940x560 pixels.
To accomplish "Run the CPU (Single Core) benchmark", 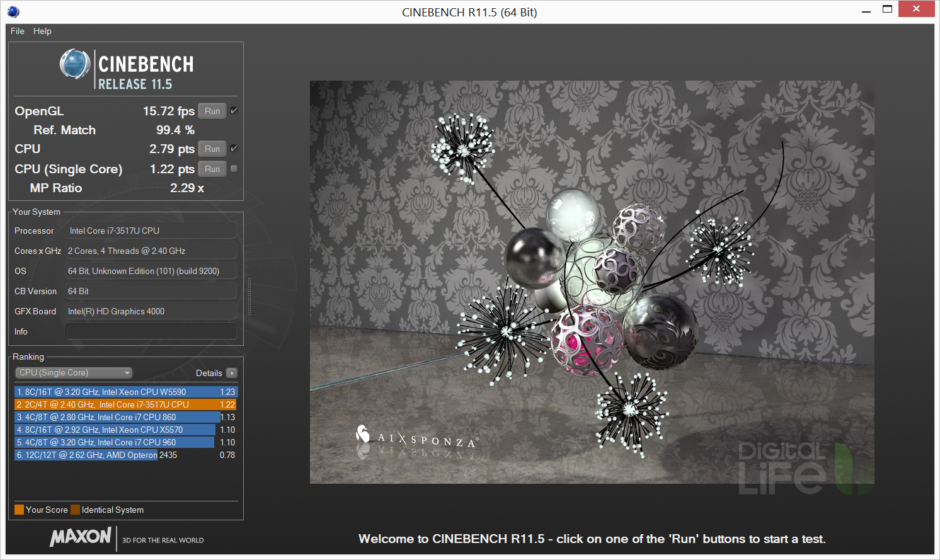I will pos(212,169).
